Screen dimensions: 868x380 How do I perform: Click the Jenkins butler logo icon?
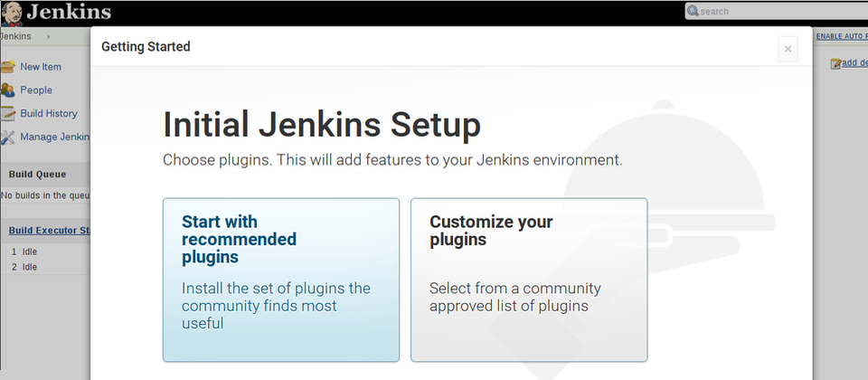click(x=11, y=14)
